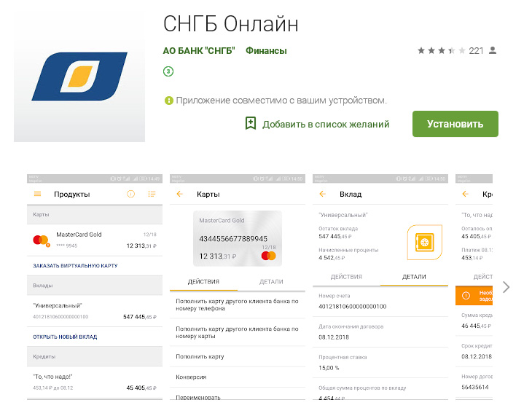Click the reviewer person icon near 221
This screenshot has width=532, height=408.
(493, 50)
